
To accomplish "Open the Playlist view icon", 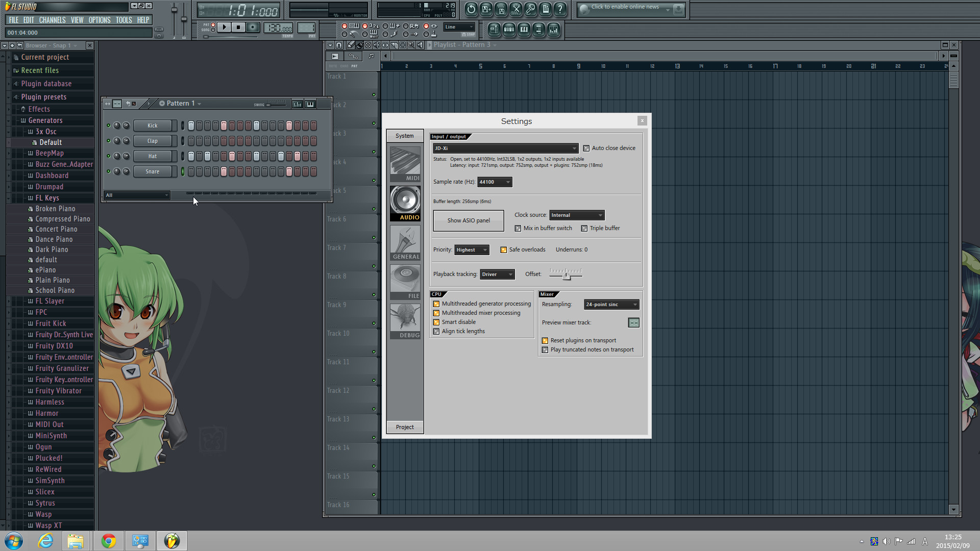I will [x=494, y=30].
